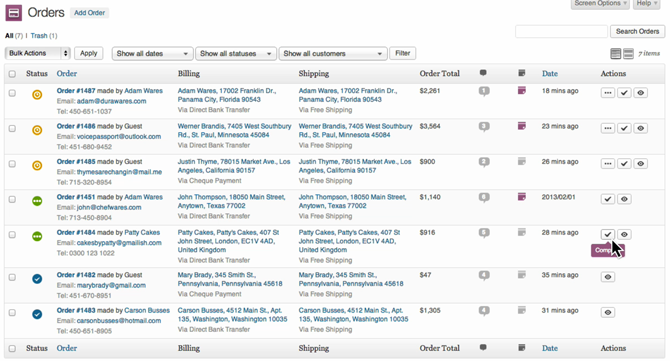Viewport: 670px width, 361px height.
Task: Click Apply bulk action button
Action: click(88, 53)
